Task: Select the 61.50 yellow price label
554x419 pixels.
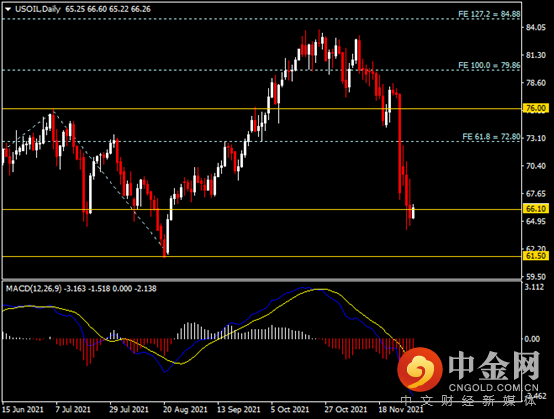Action: tap(536, 256)
